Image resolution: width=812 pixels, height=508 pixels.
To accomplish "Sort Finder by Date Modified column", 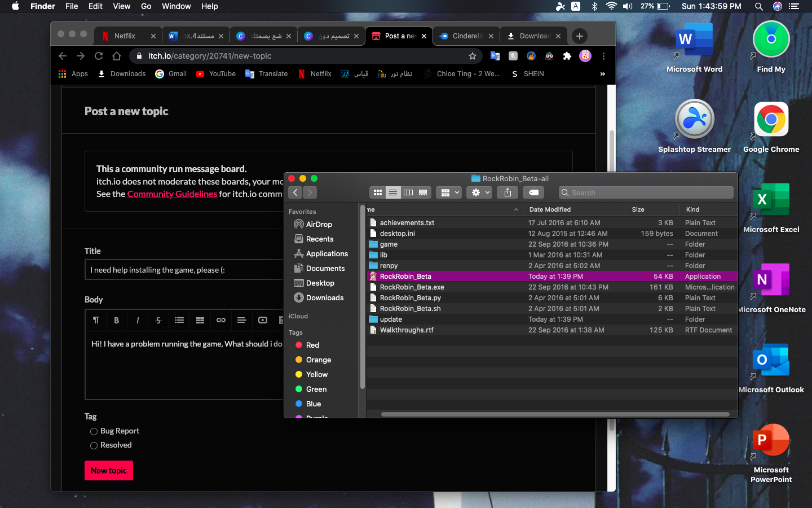I will [x=574, y=209].
